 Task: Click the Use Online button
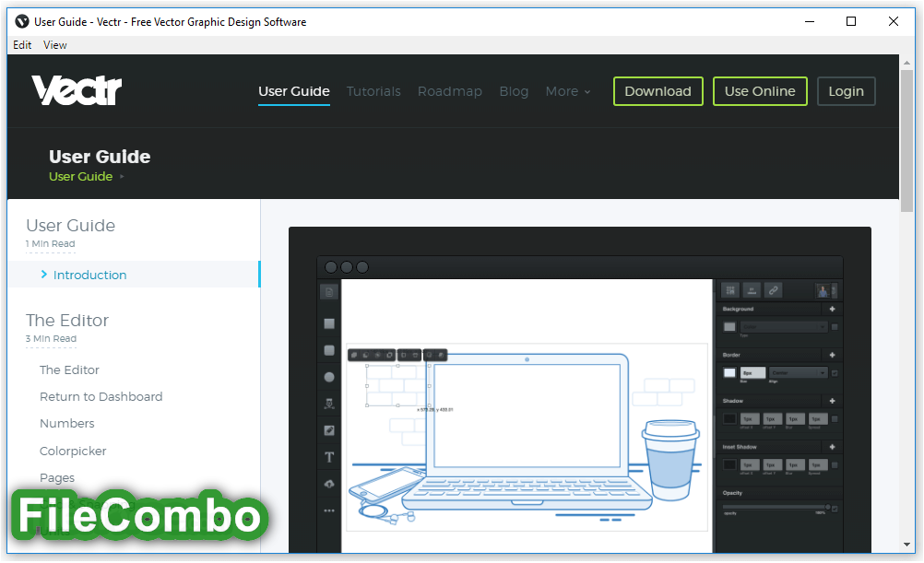[760, 91]
